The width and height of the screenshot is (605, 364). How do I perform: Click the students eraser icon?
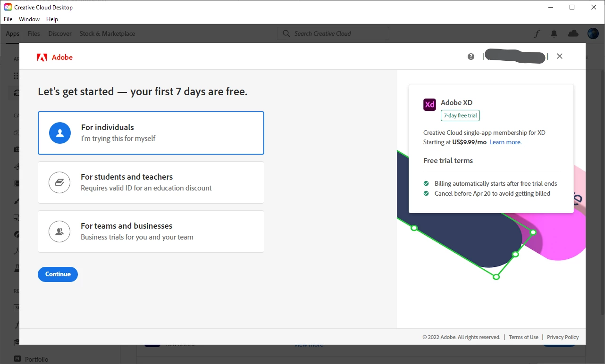coord(59,182)
